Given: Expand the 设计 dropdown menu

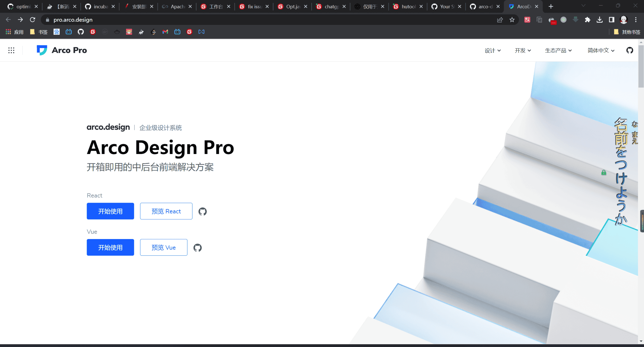Looking at the screenshot, I should pos(493,51).
